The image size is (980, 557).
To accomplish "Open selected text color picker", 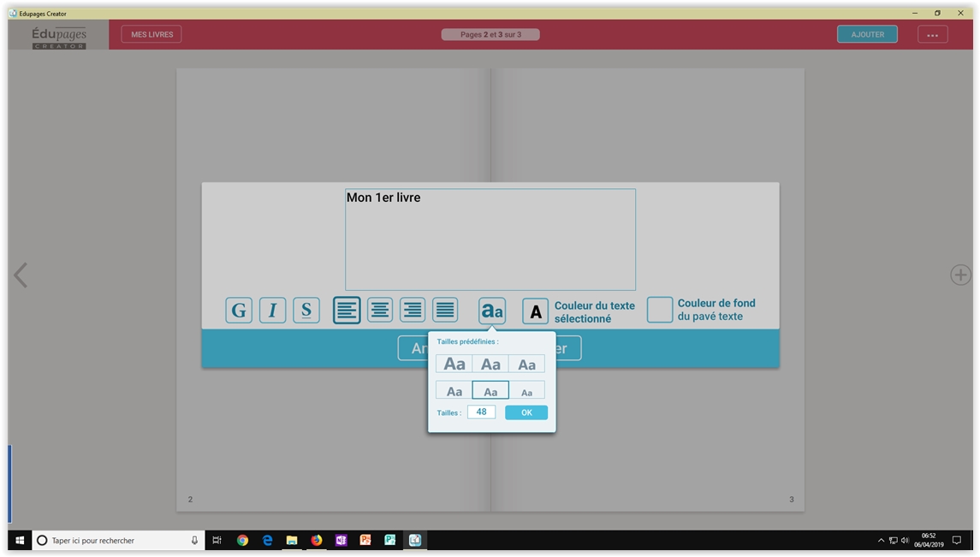I will (x=535, y=311).
